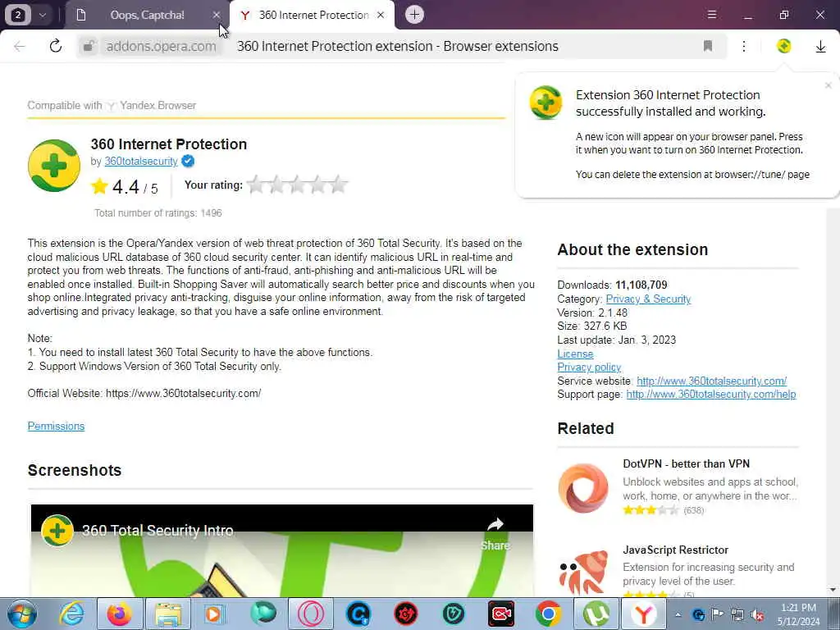
Task: Open the browser hamburger menu
Action: (712, 15)
